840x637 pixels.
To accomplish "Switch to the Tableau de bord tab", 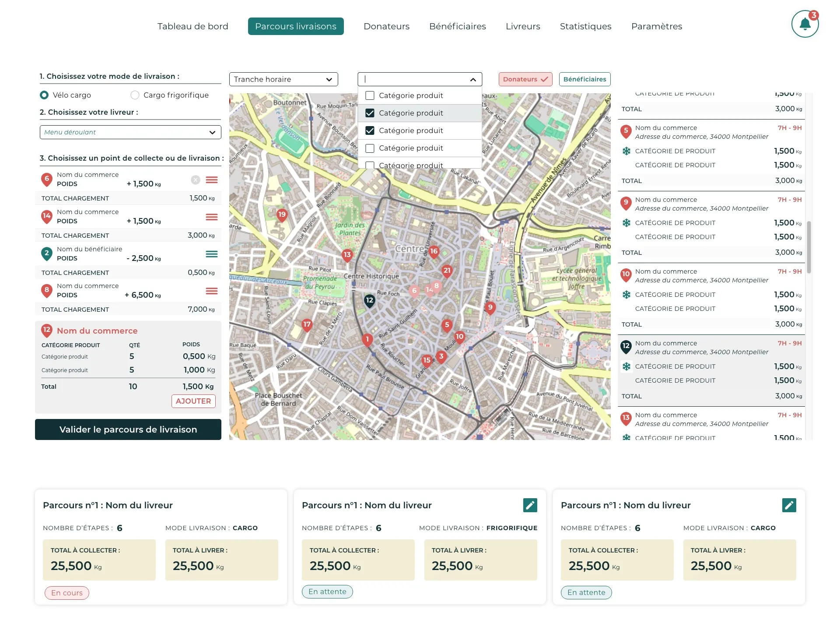I will [193, 26].
